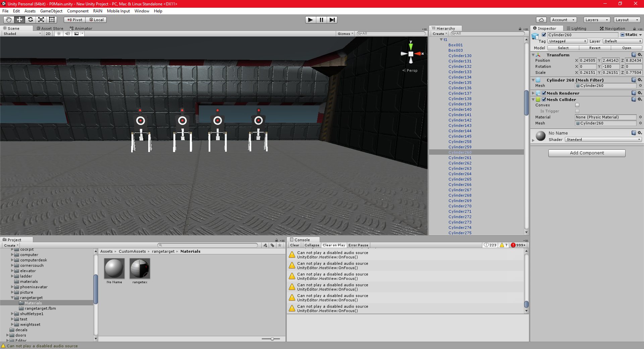Open the Shader Standard dropdown
The image size is (644, 349).
[603, 140]
